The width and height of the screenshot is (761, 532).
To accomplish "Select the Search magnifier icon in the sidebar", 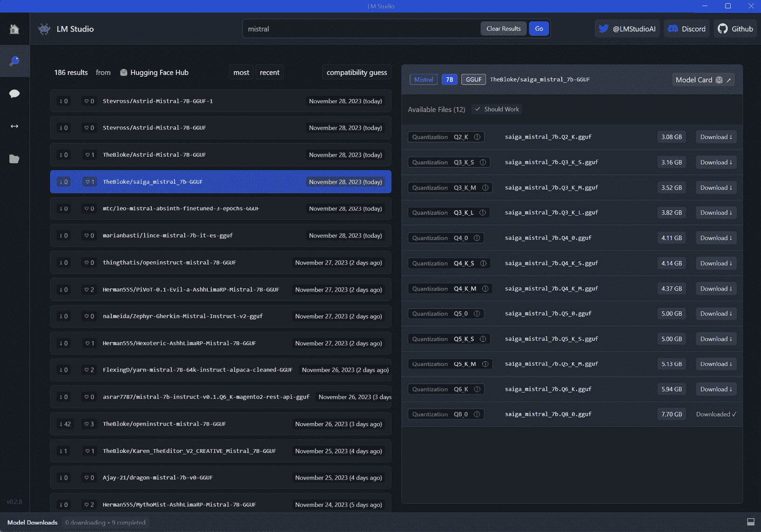I will click(14, 61).
